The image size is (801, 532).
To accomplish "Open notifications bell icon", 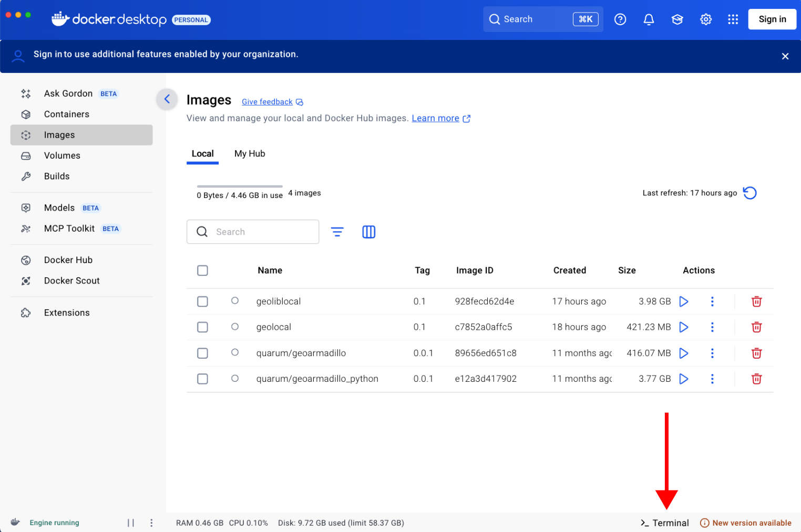I will 649,19.
